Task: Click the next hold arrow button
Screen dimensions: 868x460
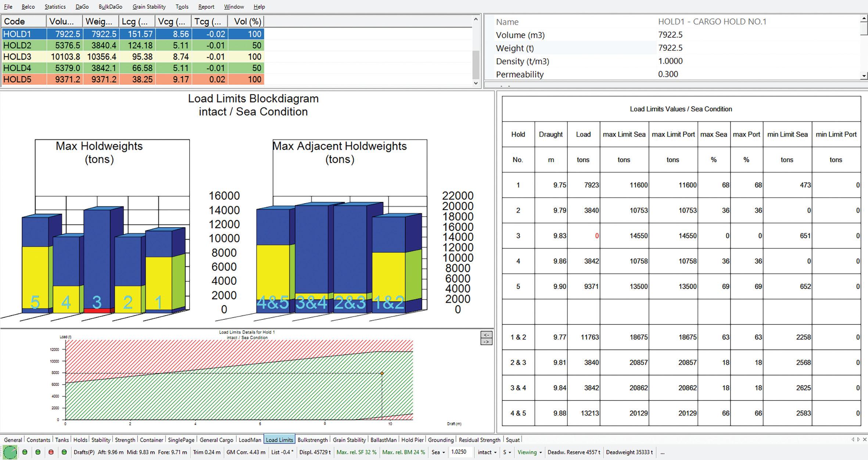Action: [x=486, y=342]
